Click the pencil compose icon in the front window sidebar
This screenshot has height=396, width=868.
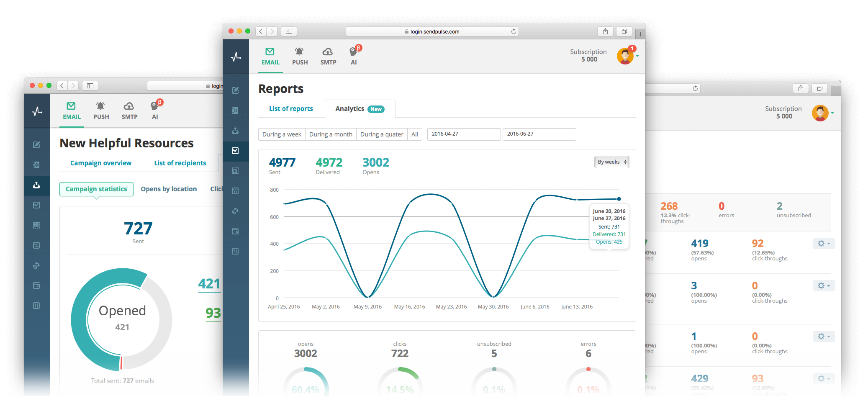(x=235, y=90)
